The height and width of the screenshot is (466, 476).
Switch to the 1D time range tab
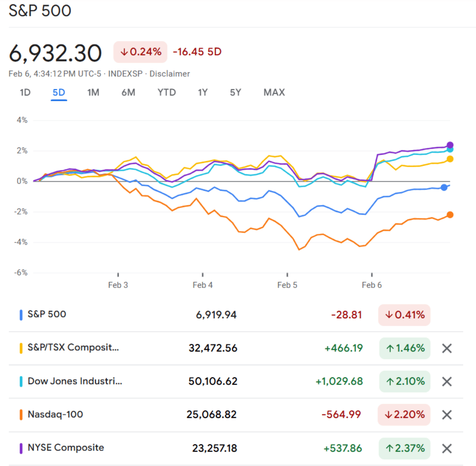point(25,92)
